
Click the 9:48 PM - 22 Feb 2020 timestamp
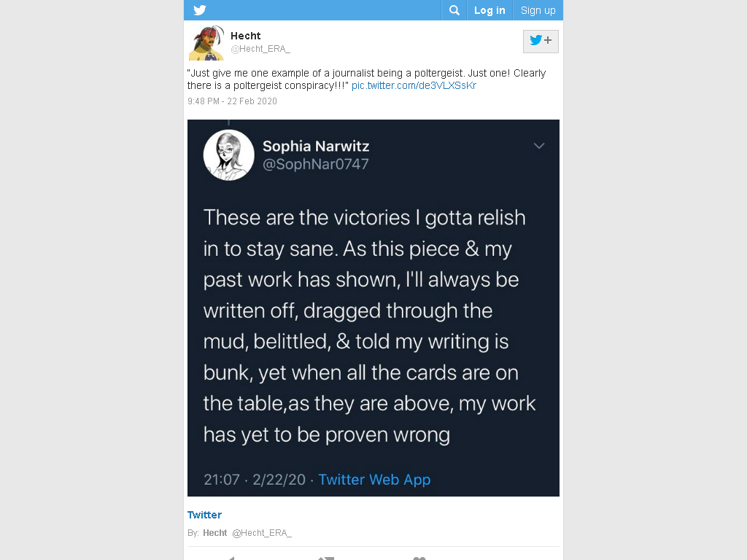pos(232,101)
